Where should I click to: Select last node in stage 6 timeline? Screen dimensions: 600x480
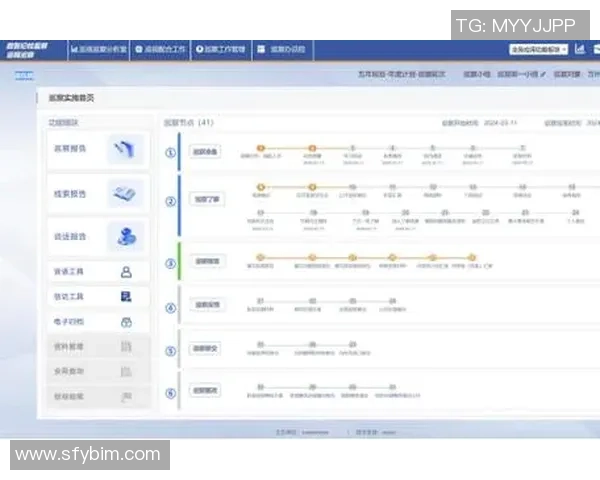tap(392, 387)
